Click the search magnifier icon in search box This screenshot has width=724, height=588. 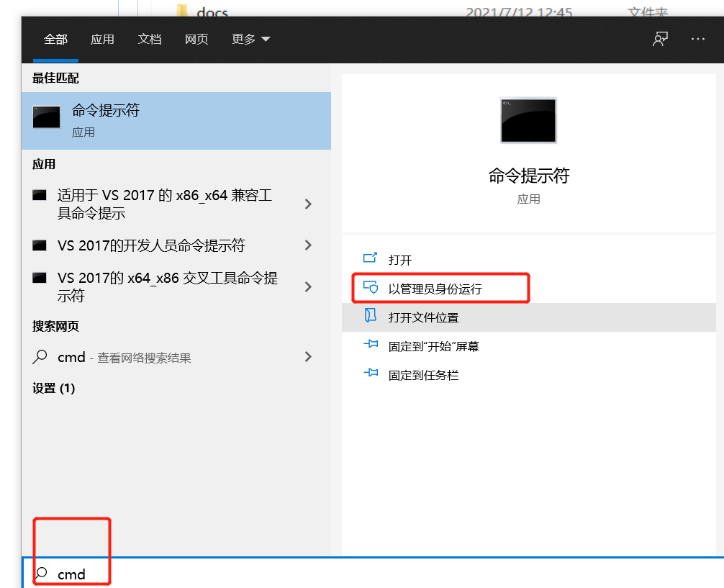[x=41, y=573]
